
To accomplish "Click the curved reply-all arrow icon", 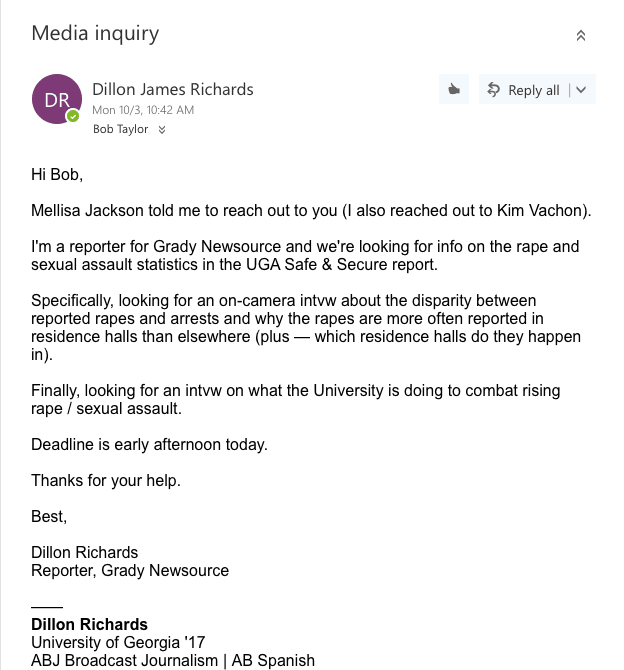I will (x=493, y=90).
